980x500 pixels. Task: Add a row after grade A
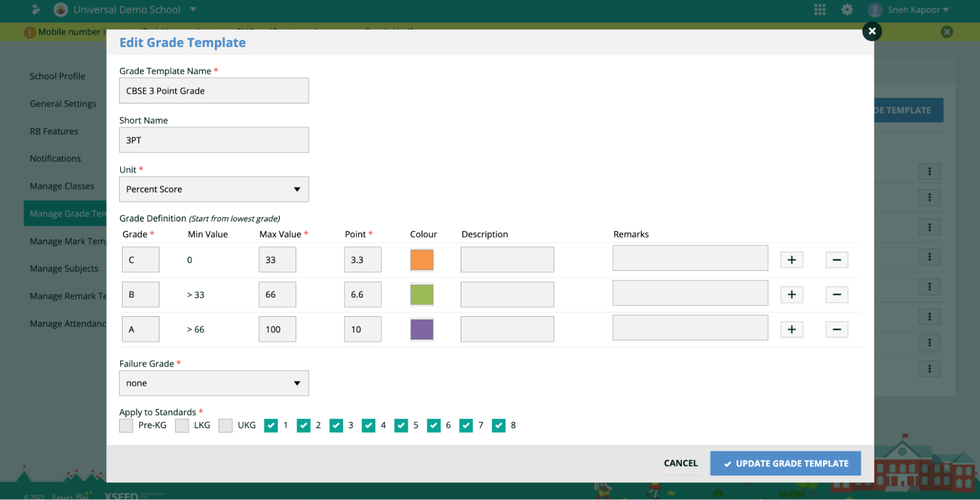pyautogui.click(x=791, y=329)
